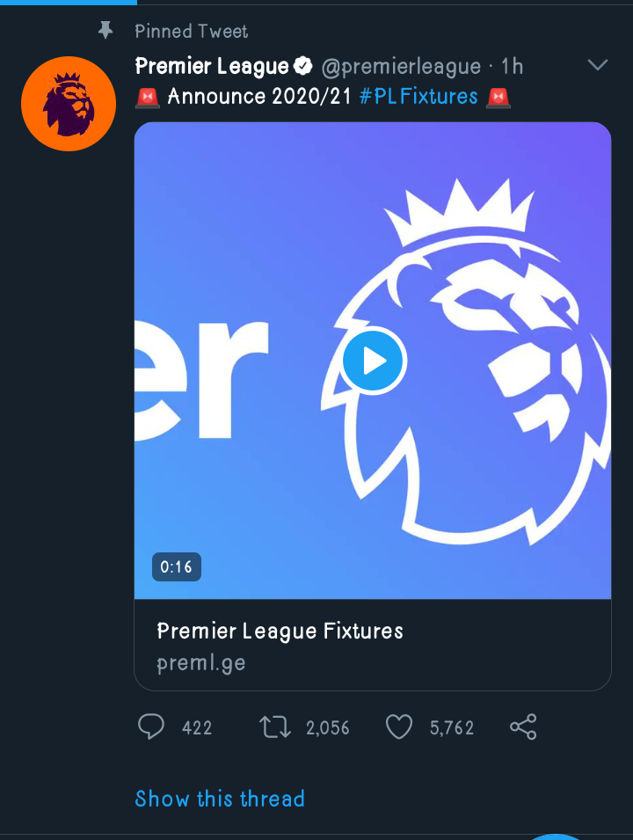
Task: Open the #PLFixtures hashtag
Action: pyautogui.click(x=418, y=96)
